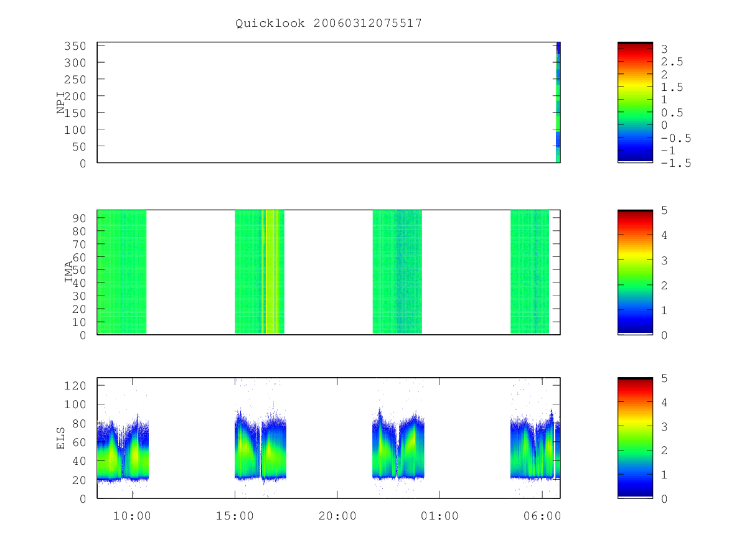This screenshot has height=560, width=747.
Task: Click the 2.5 label on NPI color bar
Action: (x=672, y=62)
